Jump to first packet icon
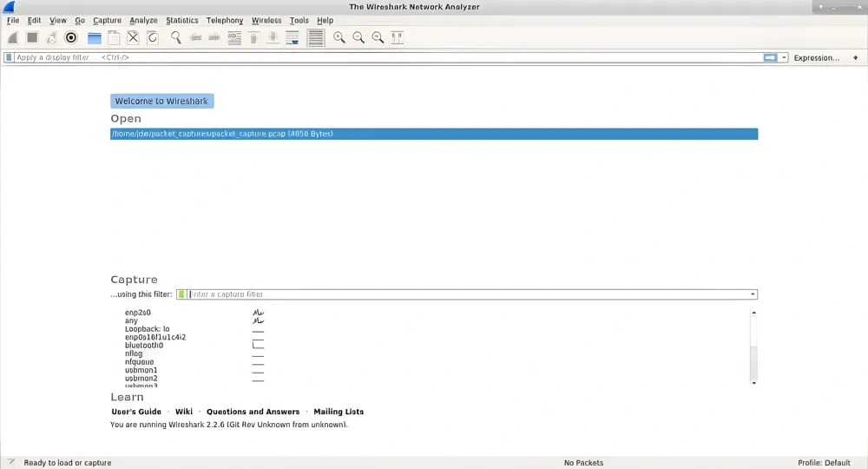The width and height of the screenshot is (868, 469). [x=253, y=37]
